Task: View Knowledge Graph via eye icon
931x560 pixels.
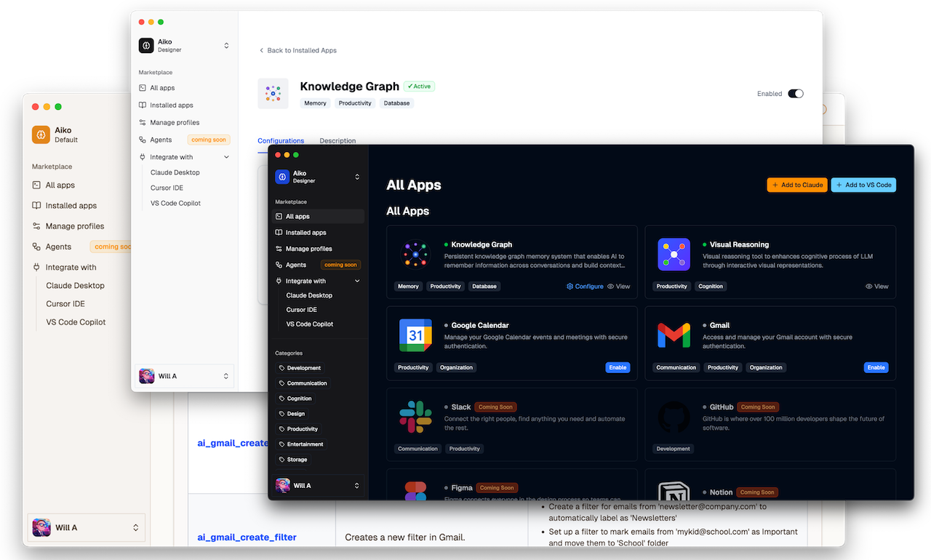Action: tap(611, 287)
